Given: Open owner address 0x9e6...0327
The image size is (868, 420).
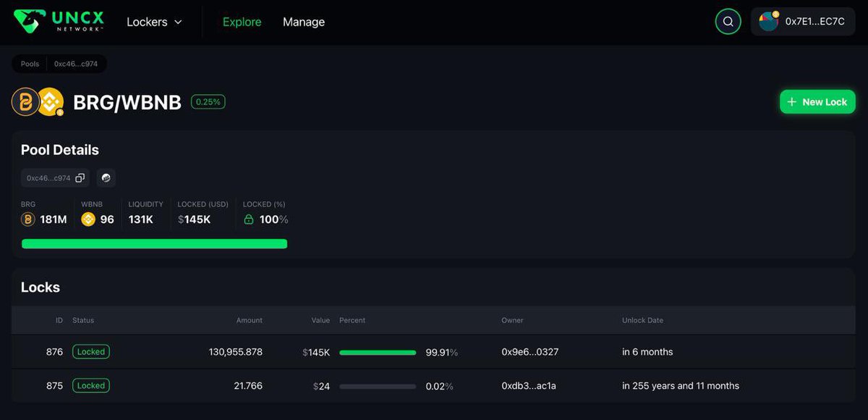Looking at the screenshot, I should 530,352.
